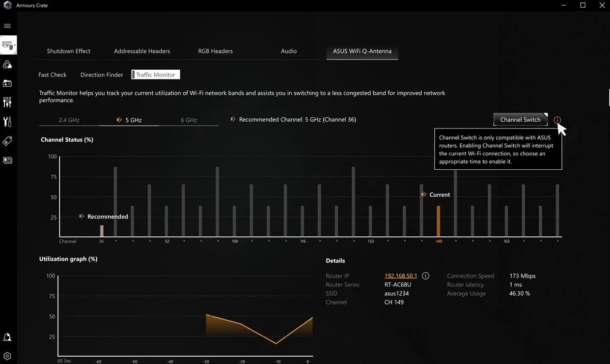
Task: Switch to the Addressable Headers tab
Action: click(x=142, y=51)
